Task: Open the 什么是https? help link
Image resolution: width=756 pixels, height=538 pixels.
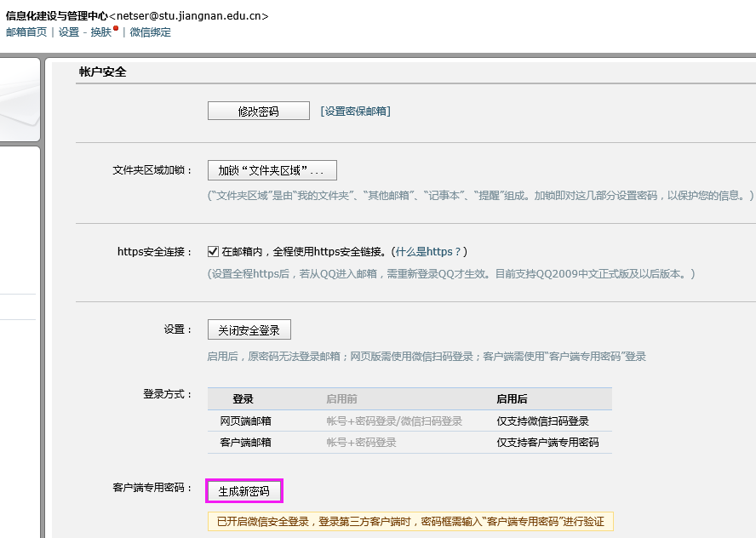Action: point(427,252)
